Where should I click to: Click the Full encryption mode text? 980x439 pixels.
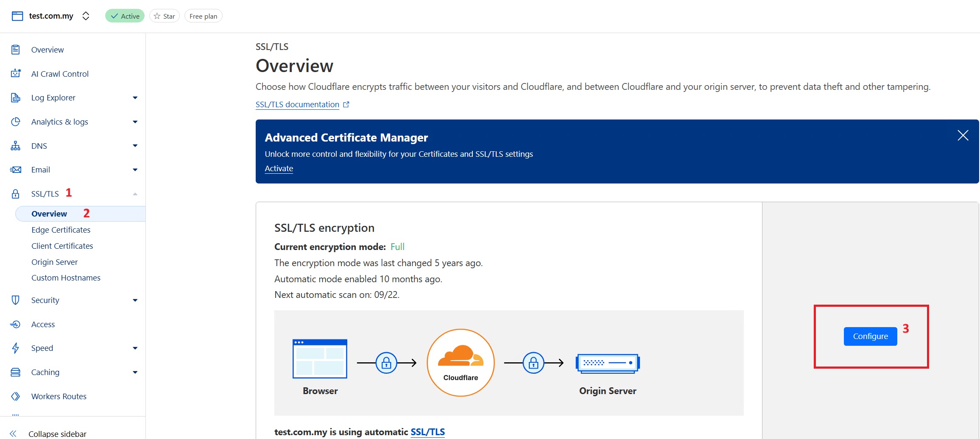(x=397, y=247)
